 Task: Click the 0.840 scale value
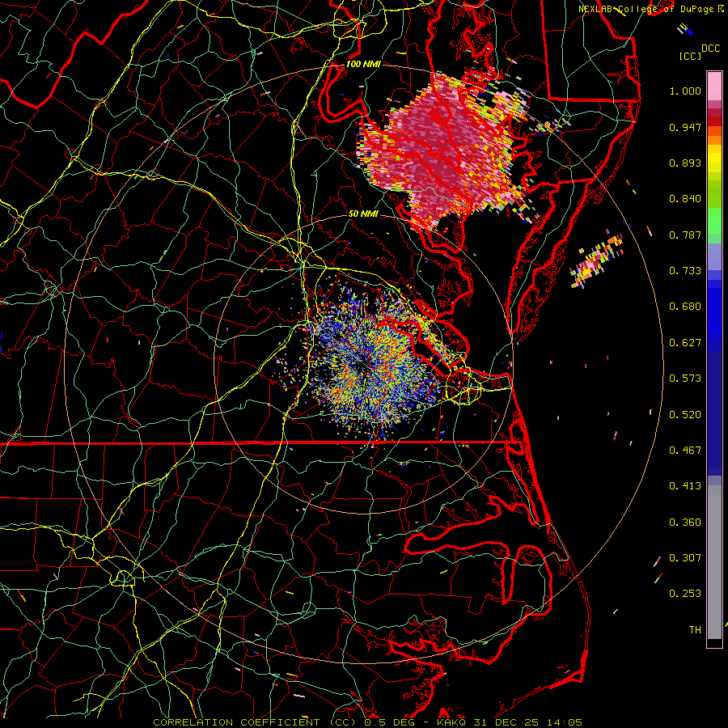(685, 199)
